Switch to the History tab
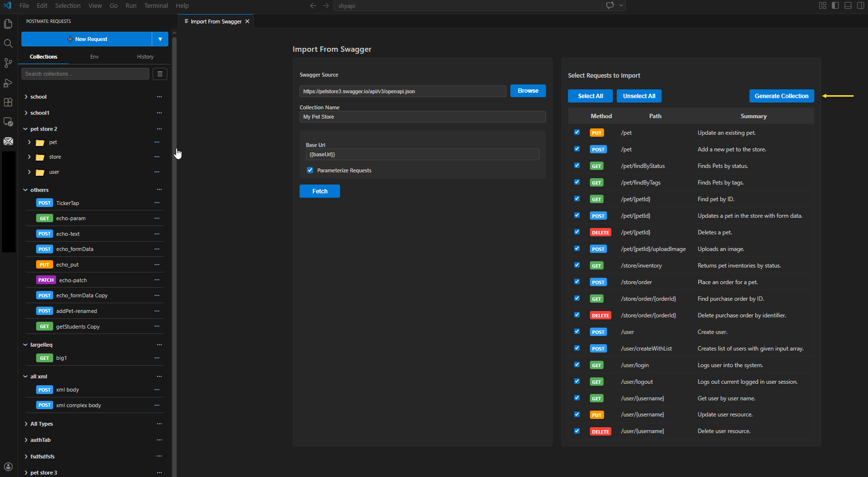Screen dimensions: 868x477 point(145,56)
